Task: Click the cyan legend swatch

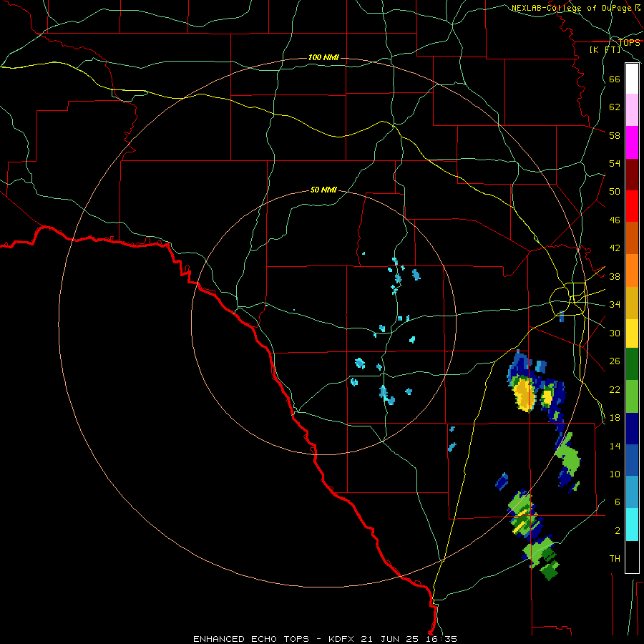Action: click(x=632, y=525)
